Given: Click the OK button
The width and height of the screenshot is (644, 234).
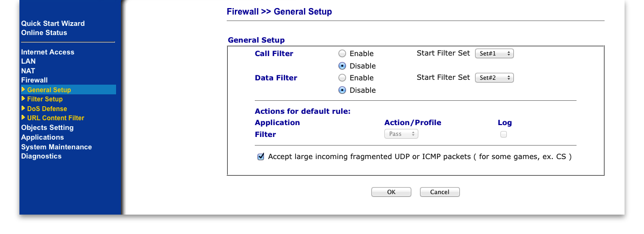Looking at the screenshot, I should (391, 192).
